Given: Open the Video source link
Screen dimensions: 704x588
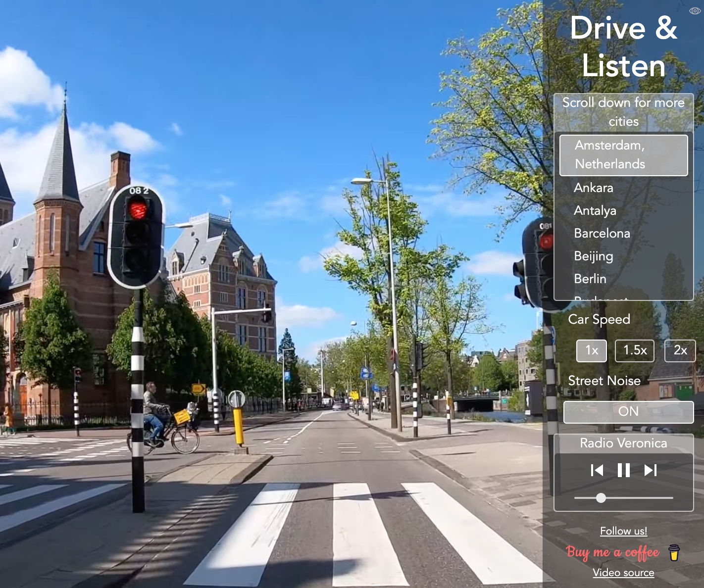Looking at the screenshot, I should pyautogui.click(x=624, y=573).
